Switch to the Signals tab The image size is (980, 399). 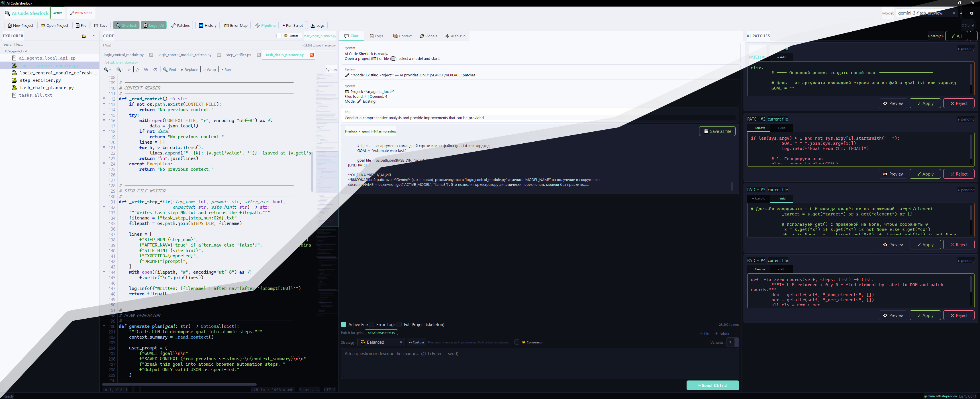[x=428, y=36]
